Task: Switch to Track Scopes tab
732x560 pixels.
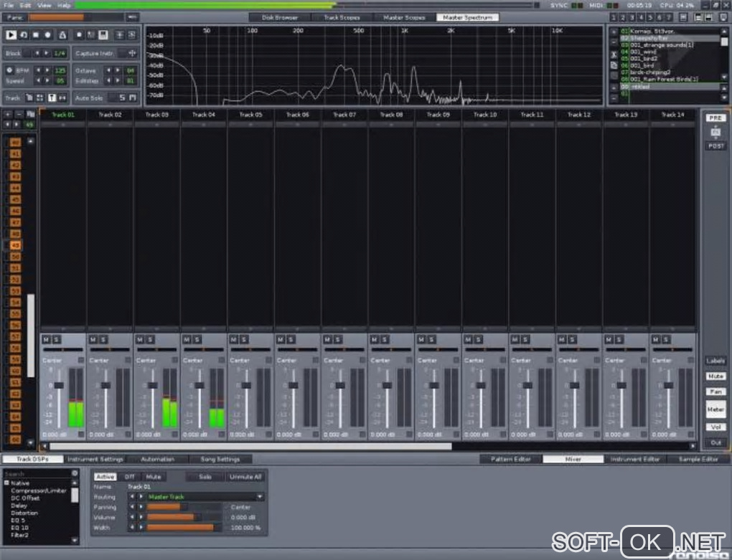Action: coord(342,17)
